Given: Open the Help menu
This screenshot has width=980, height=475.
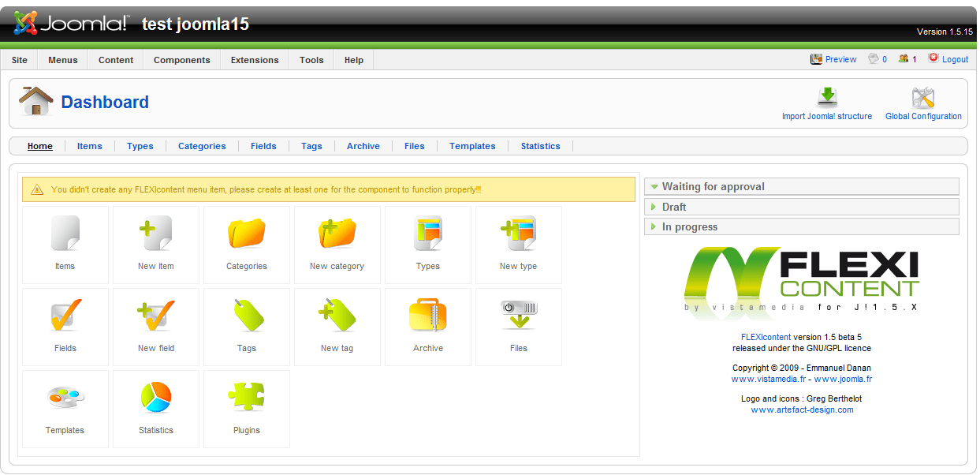Looking at the screenshot, I should (354, 60).
